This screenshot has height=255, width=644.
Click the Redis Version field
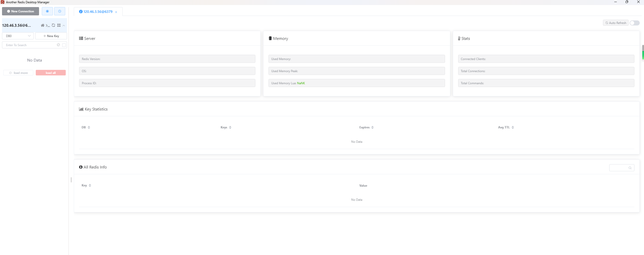tap(167, 59)
